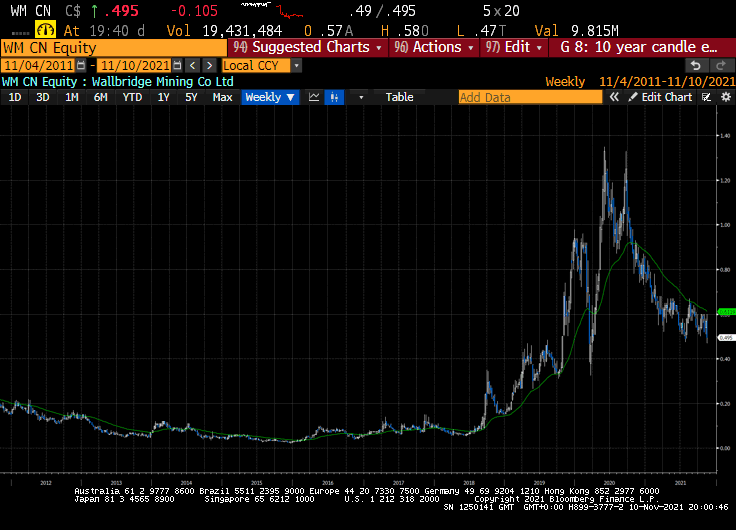Click the -0.105 change value
Screen dimensions: 736x530
tap(194, 10)
